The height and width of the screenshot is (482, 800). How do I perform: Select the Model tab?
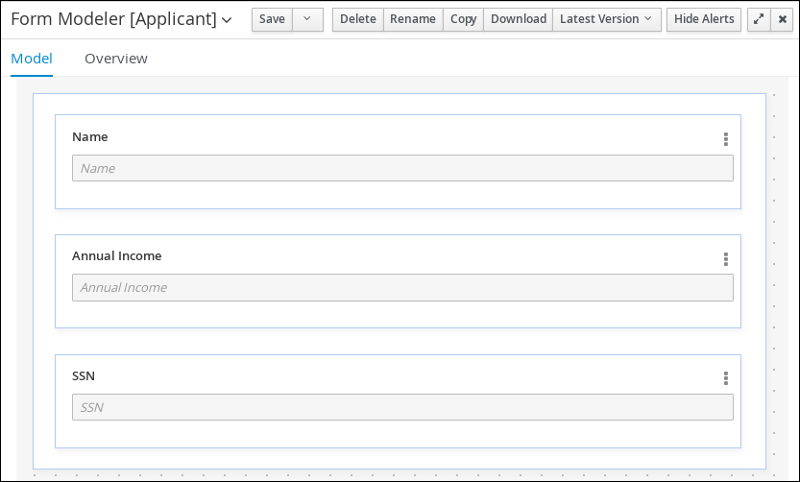pos(32,58)
